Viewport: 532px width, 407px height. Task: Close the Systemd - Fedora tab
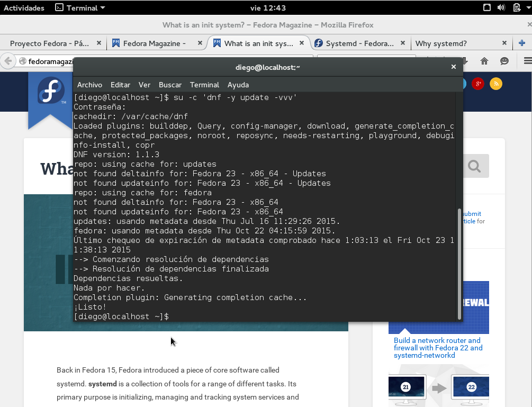[403, 43]
